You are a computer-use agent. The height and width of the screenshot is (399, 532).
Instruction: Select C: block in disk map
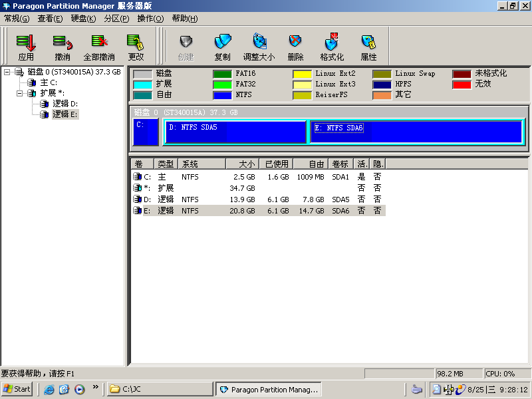point(146,132)
